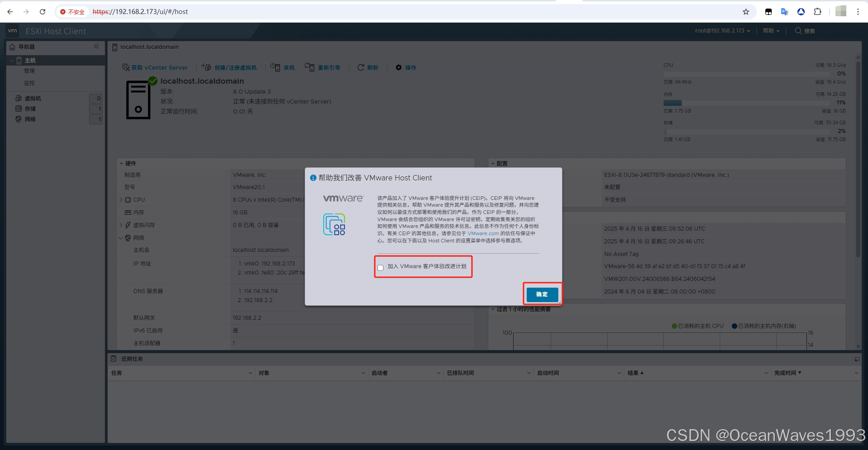
Task: Click the main panel vertical scrollbar
Action: click(x=858, y=158)
